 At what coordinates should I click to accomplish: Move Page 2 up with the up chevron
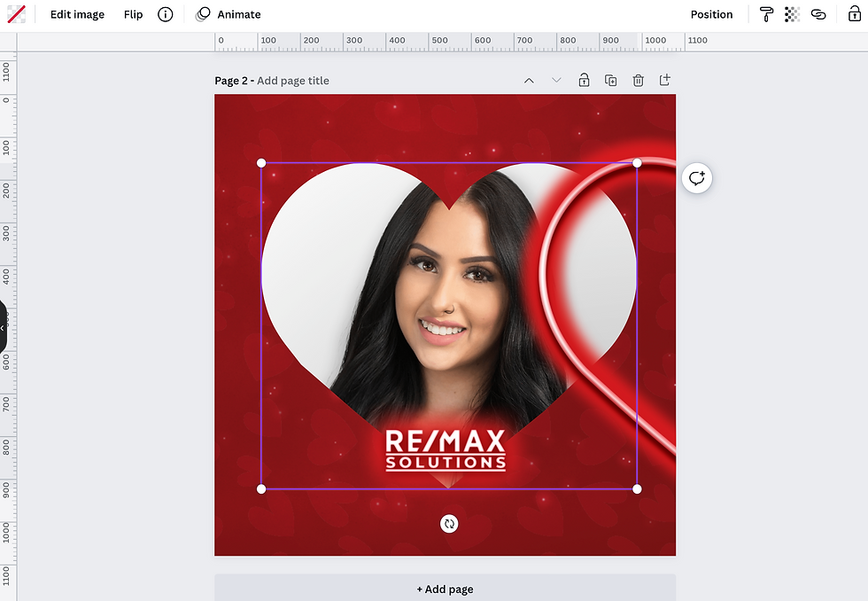[x=529, y=80]
